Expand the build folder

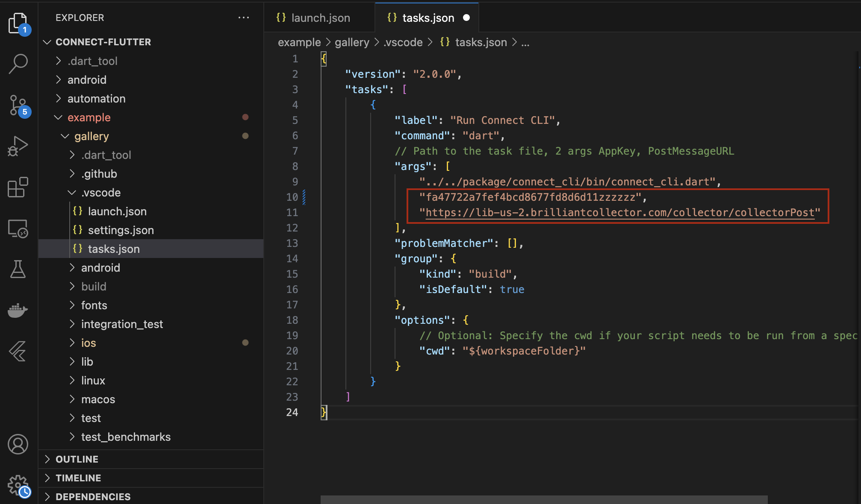point(151,286)
